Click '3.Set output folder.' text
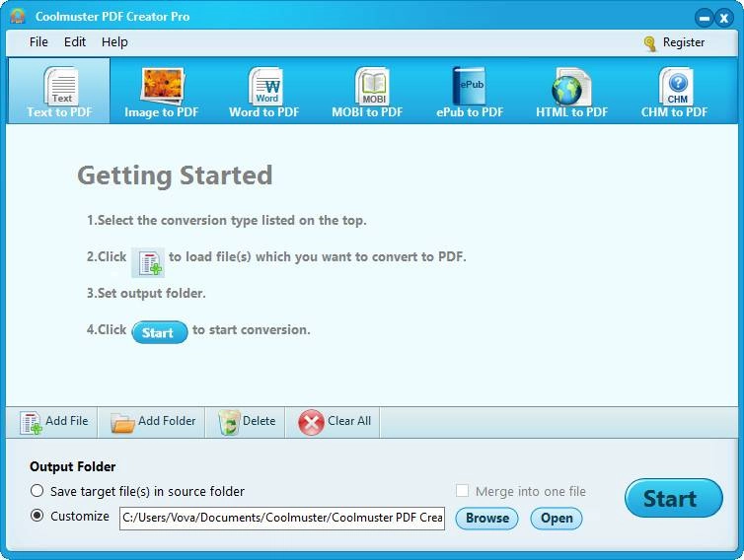 (146, 293)
